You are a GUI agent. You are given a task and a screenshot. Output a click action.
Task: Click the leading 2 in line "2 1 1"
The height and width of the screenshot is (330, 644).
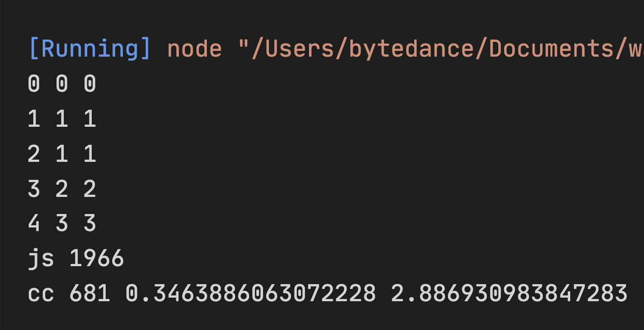tap(34, 154)
